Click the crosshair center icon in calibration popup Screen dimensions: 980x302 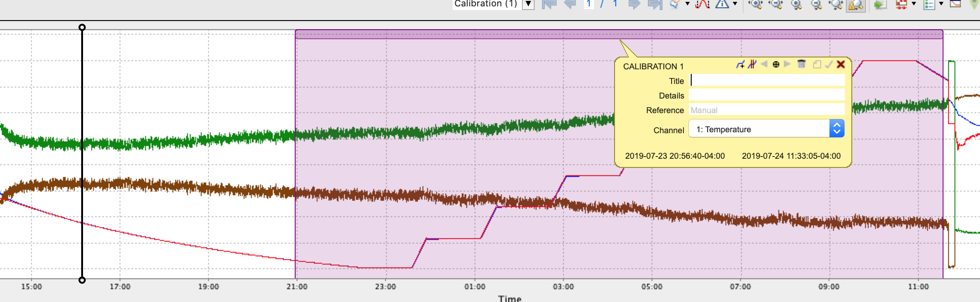tap(776, 64)
